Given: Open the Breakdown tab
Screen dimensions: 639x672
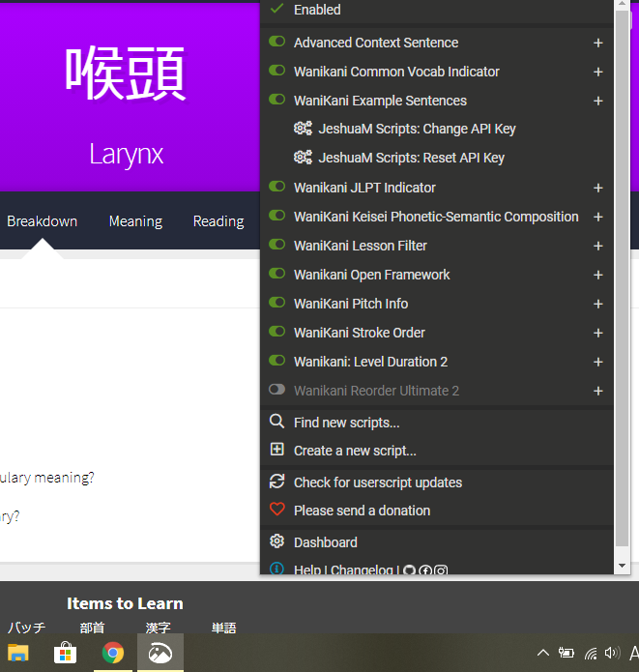Looking at the screenshot, I should pos(42,221).
